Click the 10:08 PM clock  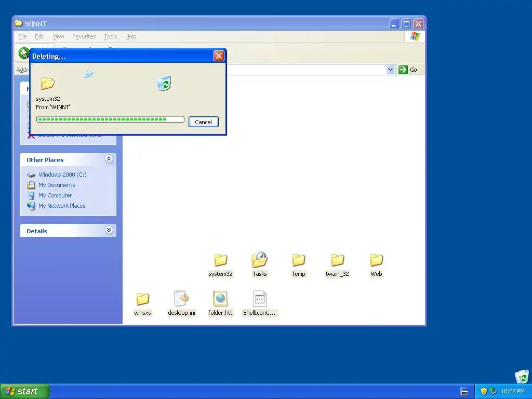coord(513,391)
